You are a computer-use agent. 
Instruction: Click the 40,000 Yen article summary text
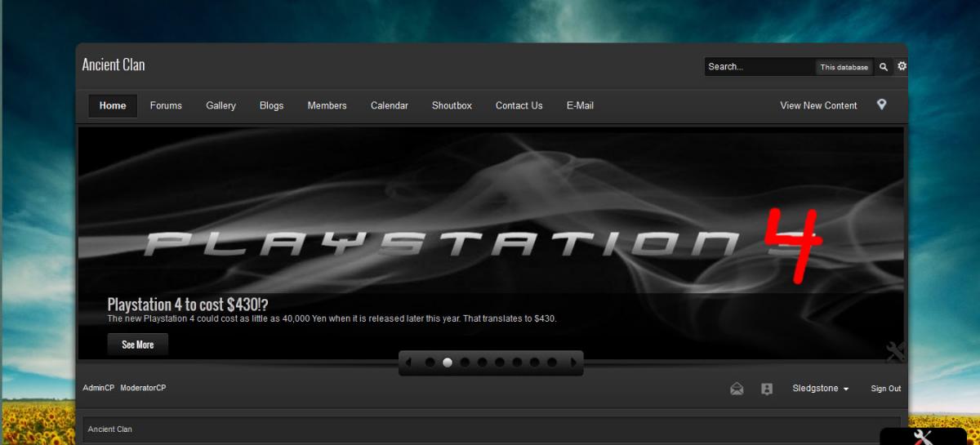point(332,318)
